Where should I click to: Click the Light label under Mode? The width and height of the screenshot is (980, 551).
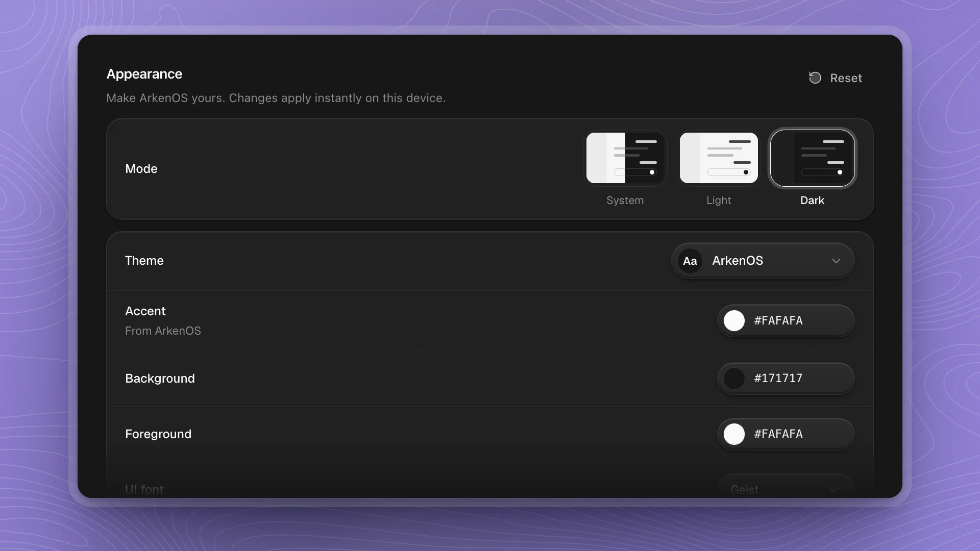tap(719, 201)
